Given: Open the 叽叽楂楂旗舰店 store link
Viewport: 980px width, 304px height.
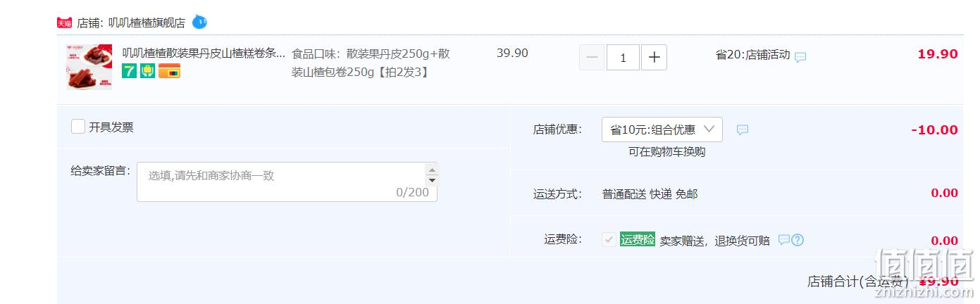Looking at the screenshot, I should point(147,23).
